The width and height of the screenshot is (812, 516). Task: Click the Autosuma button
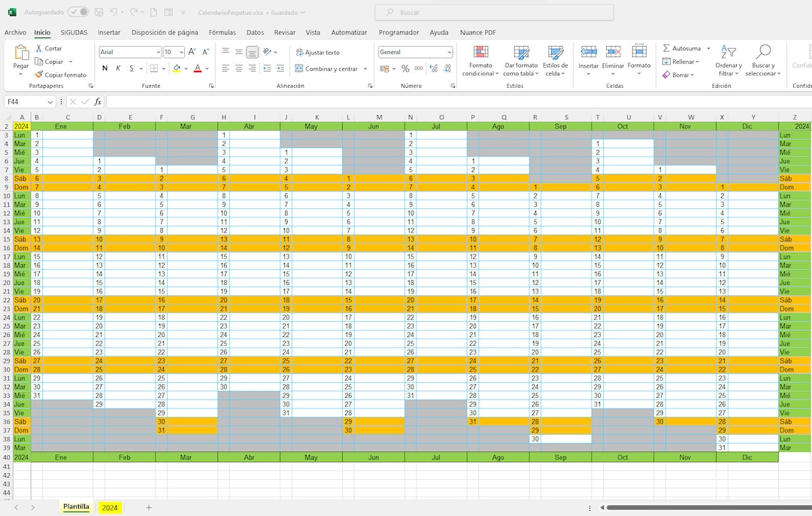pos(681,48)
